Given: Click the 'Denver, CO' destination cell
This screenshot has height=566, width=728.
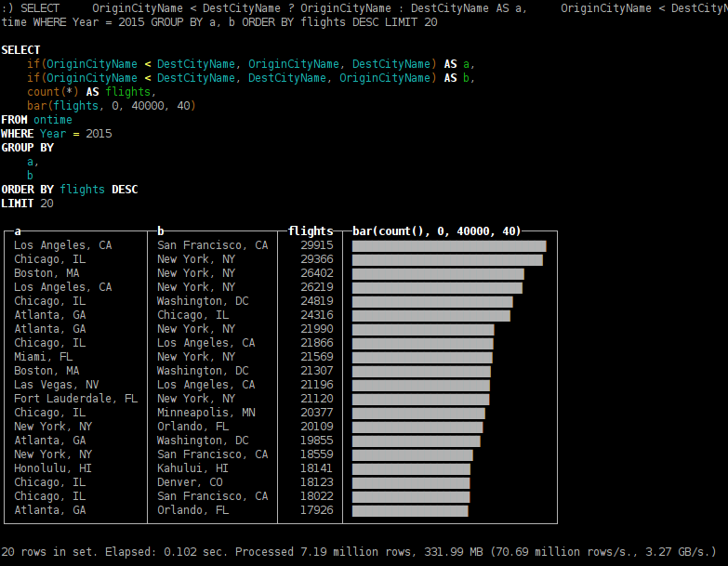Looking at the screenshot, I should point(190,482).
